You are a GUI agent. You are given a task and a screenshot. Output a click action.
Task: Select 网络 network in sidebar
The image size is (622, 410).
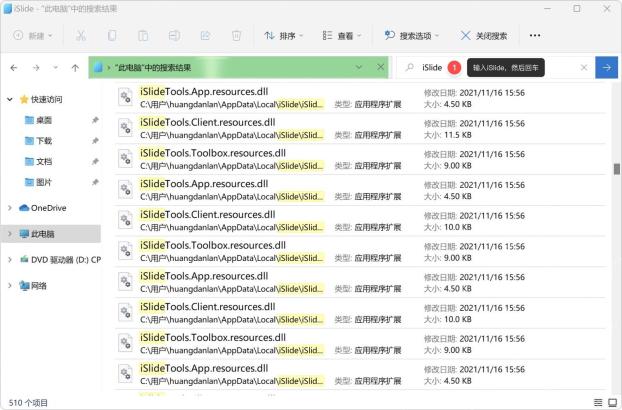click(x=33, y=285)
